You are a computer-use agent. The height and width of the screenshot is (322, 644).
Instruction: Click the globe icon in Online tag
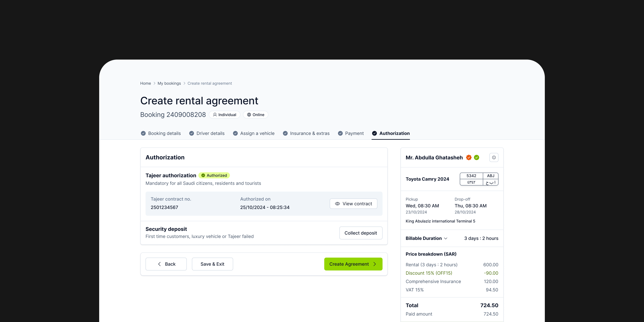point(249,115)
